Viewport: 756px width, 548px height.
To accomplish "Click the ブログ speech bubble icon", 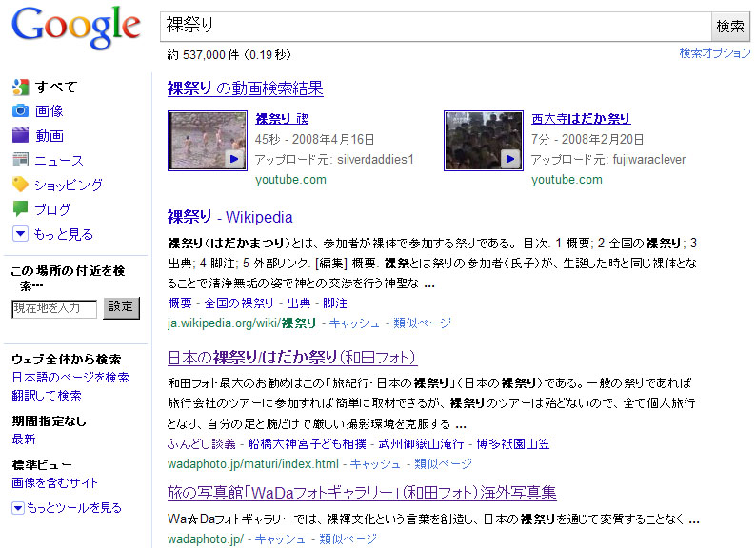I will point(20,208).
